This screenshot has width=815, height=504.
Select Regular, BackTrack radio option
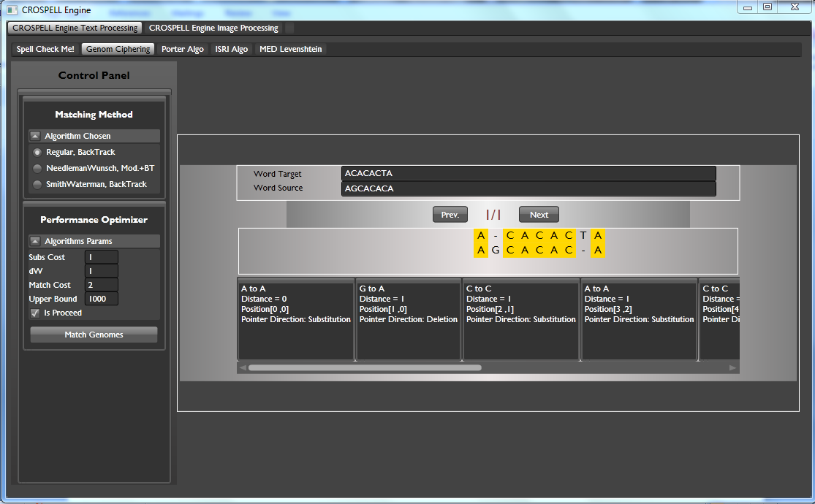[37, 152]
